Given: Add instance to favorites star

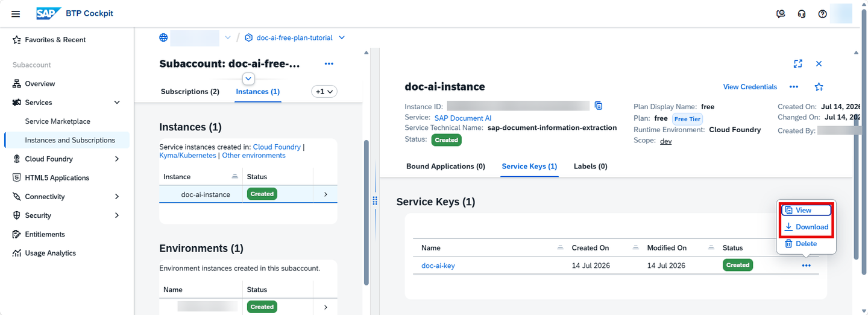Looking at the screenshot, I should (819, 87).
